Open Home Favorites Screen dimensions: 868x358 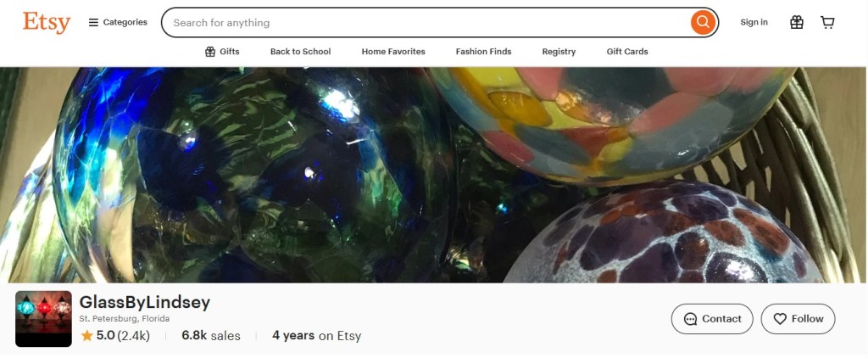click(393, 52)
